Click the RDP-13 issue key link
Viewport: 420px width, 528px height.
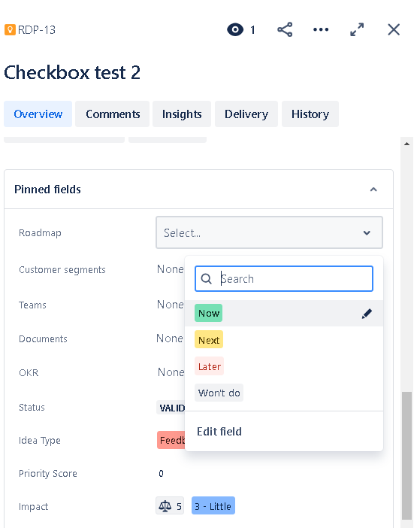pos(37,30)
